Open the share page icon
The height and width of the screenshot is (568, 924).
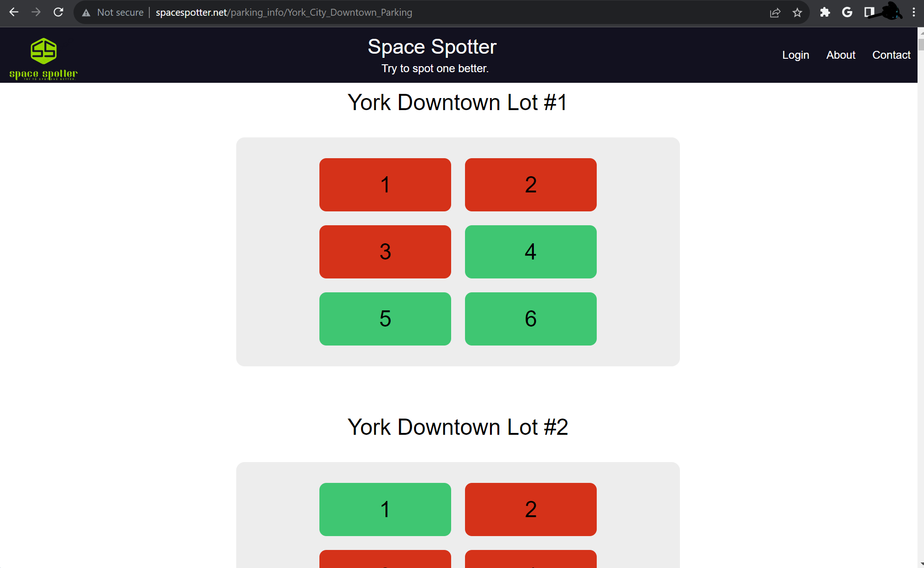(775, 12)
